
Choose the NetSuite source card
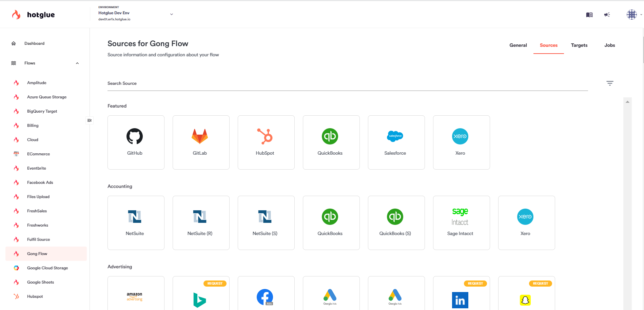(x=136, y=223)
